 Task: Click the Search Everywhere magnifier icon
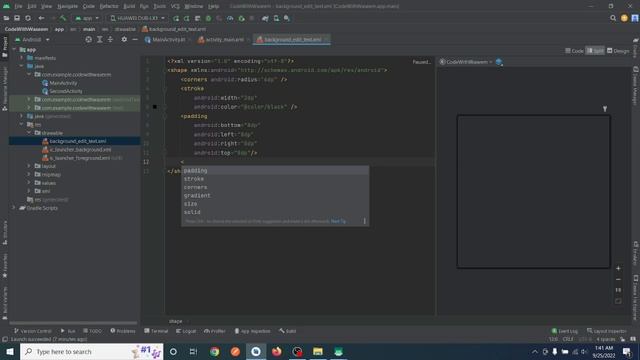[x=613, y=18]
